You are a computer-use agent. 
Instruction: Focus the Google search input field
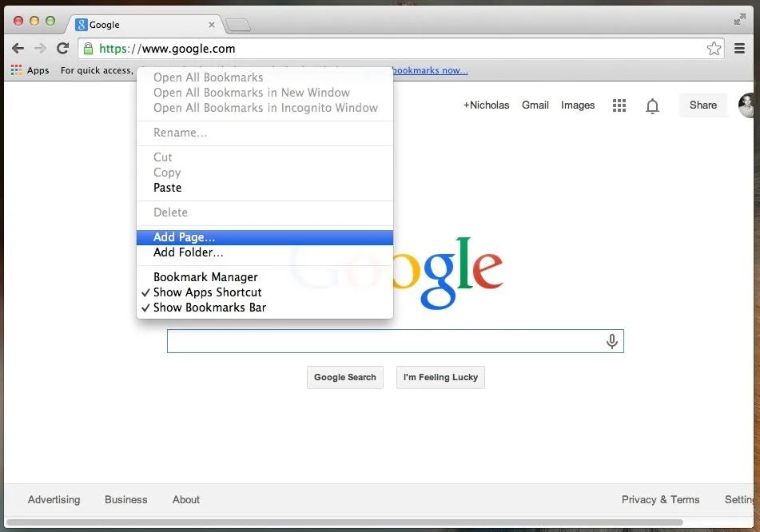coord(396,341)
